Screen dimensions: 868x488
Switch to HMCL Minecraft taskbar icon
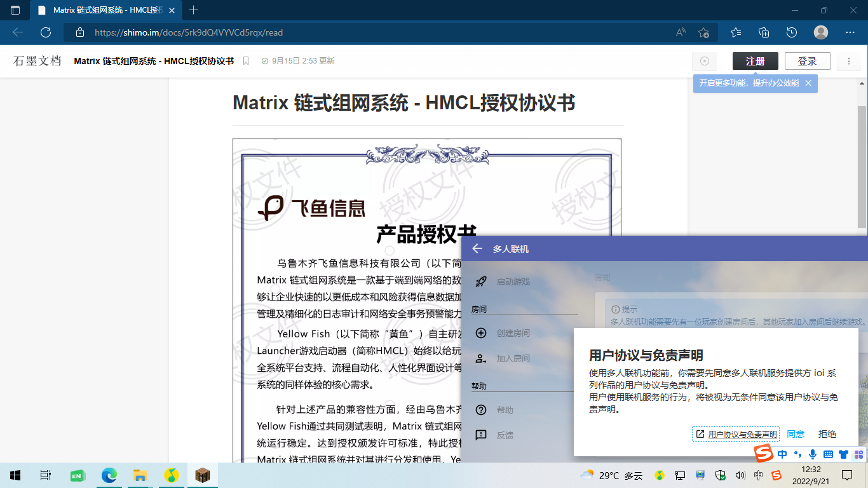[x=203, y=475]
